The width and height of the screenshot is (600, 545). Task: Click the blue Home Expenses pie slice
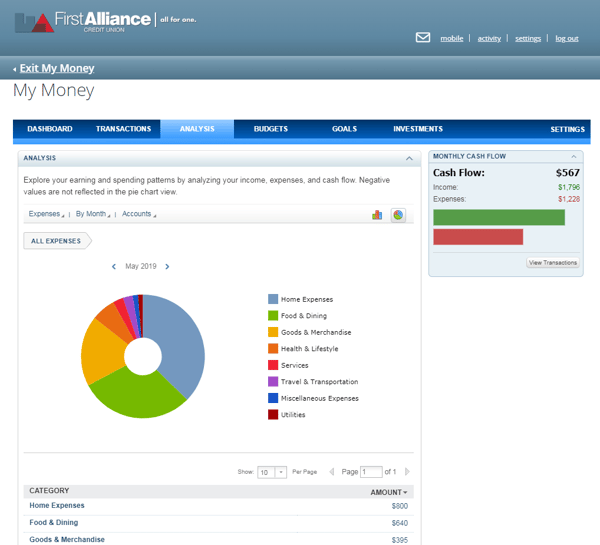tap(178, 341)
